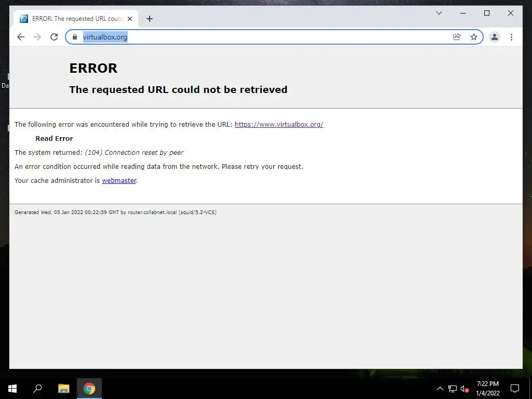Viewport: 532px width, 399px height.
Task: Open the Chrome profile avatar
Action: click(495, 37)
